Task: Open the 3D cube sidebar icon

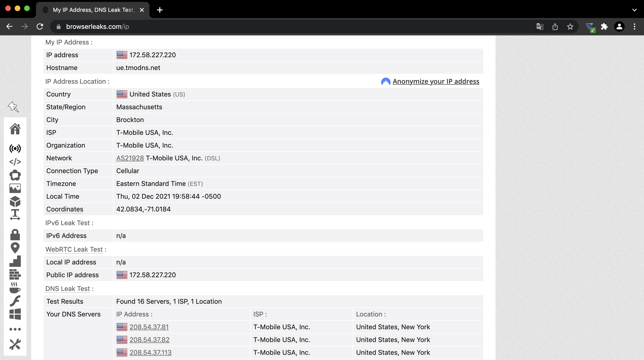Action: [x=15, y=202]
